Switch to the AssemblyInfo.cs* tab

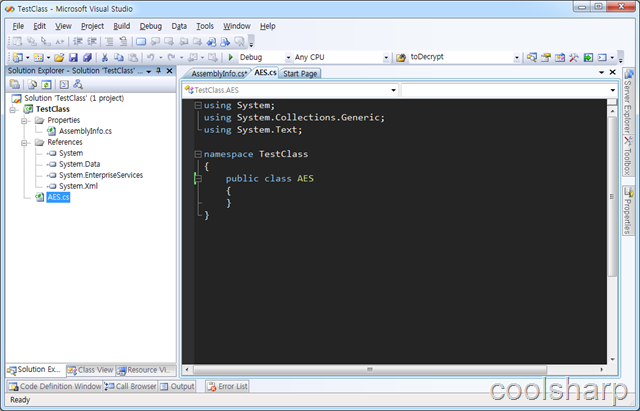(219, 74)
